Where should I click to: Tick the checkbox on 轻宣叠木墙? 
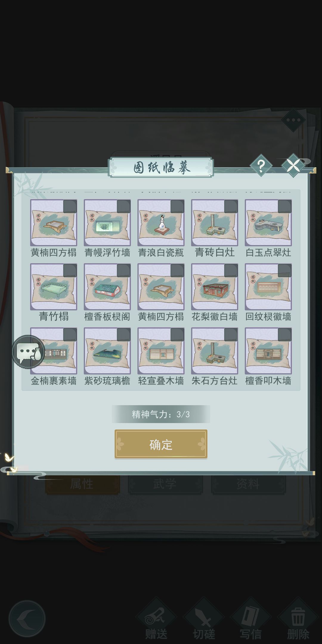click(x=177, y=335)
